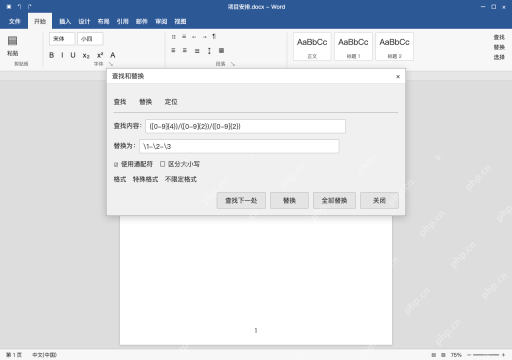Increase indent with the right-arrow icon
This screenshot has height=360, width=512.
(204, 37)
